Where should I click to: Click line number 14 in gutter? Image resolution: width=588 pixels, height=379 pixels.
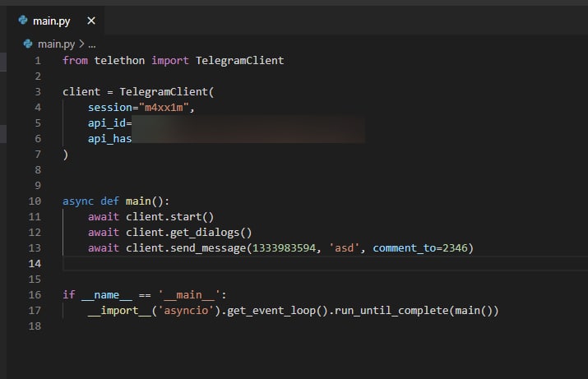35,264
